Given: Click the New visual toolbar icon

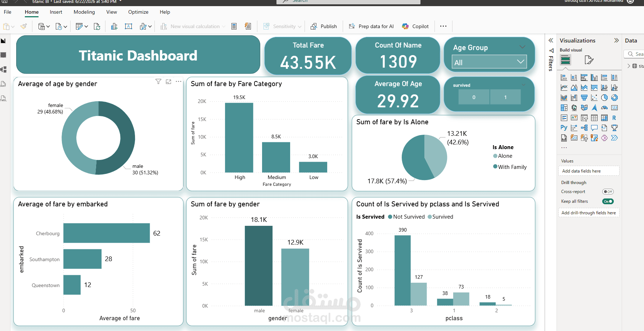Looking at the screenshot, I should 114,26.
